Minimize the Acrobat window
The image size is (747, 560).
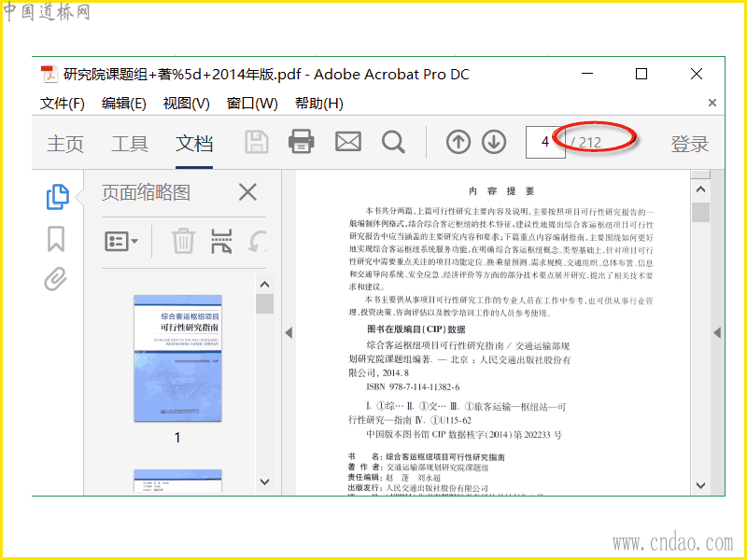click(587, 74)
